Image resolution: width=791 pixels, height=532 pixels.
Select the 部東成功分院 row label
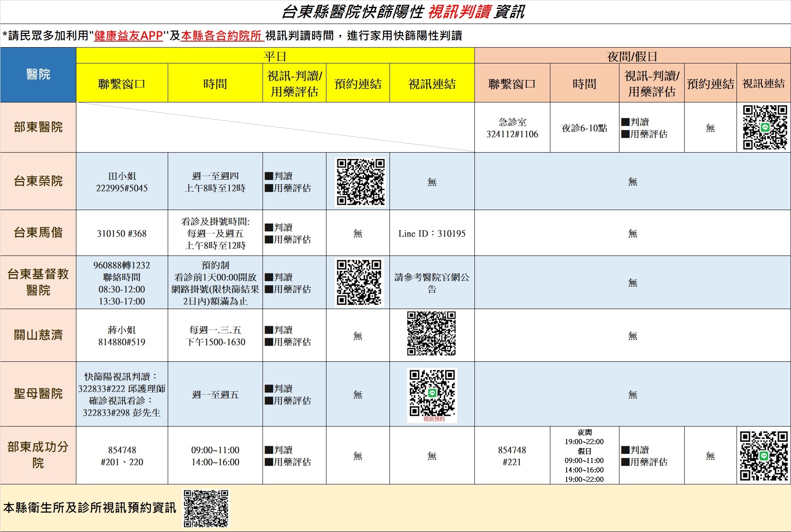(38, 455)
